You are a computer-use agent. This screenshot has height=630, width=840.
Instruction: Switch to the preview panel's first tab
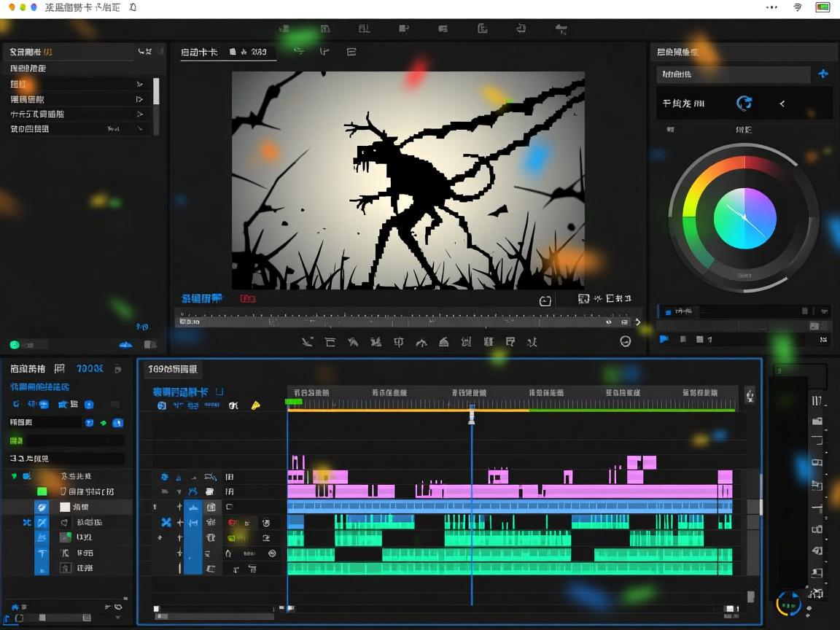(199, 52)
